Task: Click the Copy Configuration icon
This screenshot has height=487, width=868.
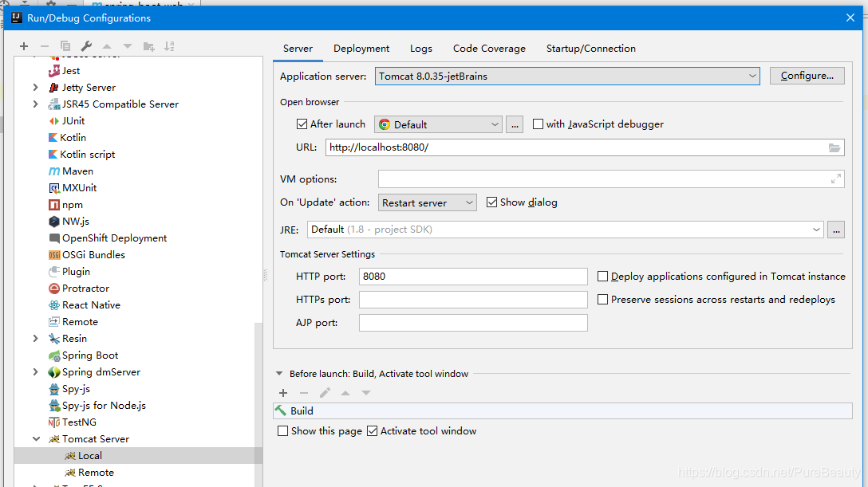Action: point(65,46)
